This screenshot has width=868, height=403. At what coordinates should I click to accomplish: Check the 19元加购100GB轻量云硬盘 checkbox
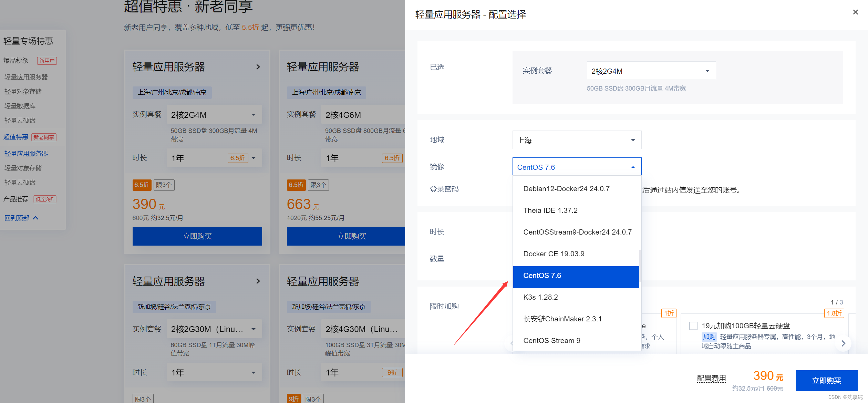pyautogui.click(x=693, y=325)
